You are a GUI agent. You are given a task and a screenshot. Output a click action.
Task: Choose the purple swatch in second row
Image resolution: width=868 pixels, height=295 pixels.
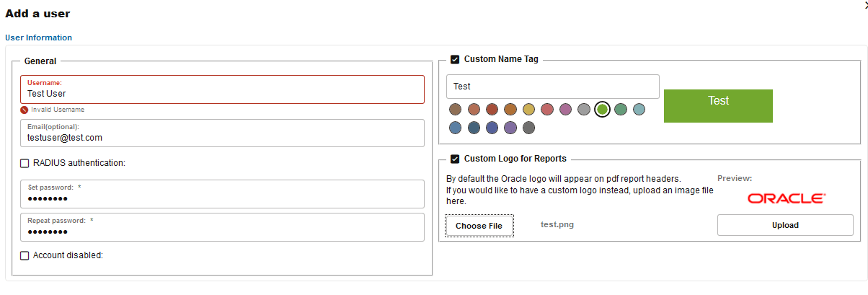coord(510,128)
